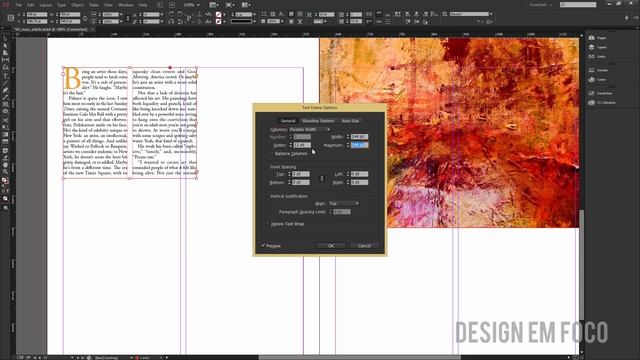Viewport: 640px width, 360px height.
Task: Click the stroke swatch in control bar
Action: 218,22
